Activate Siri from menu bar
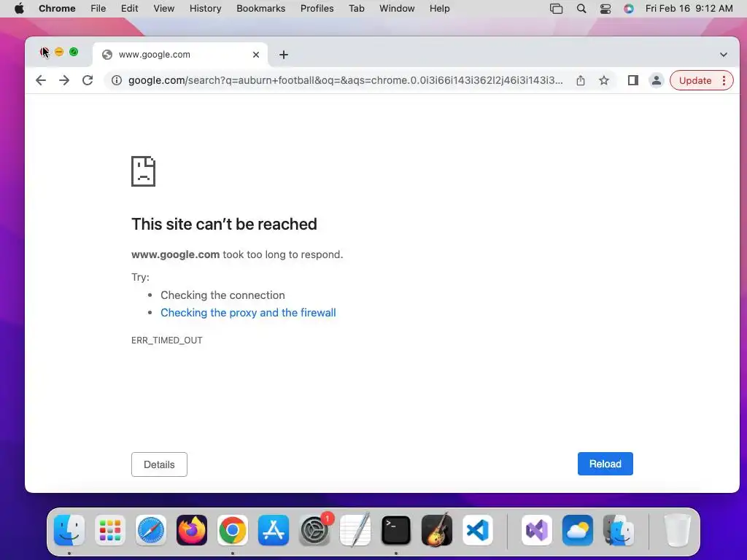Viewport: 747px width, 560px height. [629, 9]
